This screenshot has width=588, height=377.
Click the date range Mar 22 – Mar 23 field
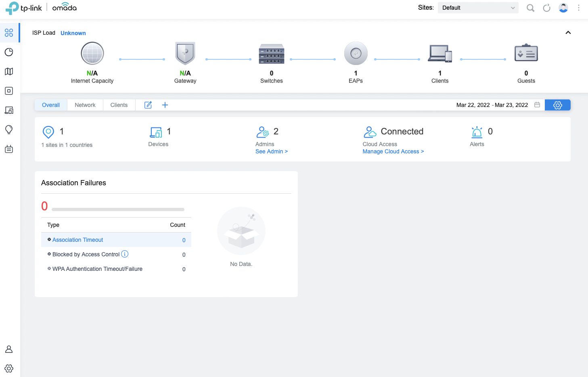492,105
